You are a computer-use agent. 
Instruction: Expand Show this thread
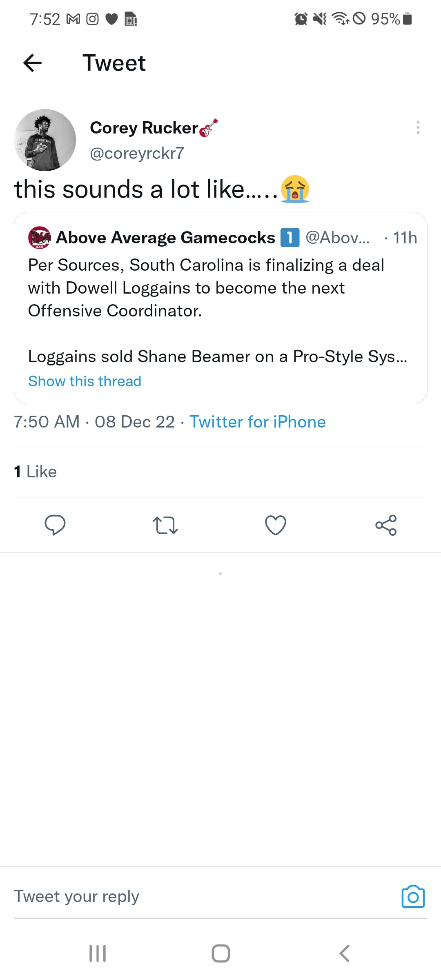tap(85, 381)
